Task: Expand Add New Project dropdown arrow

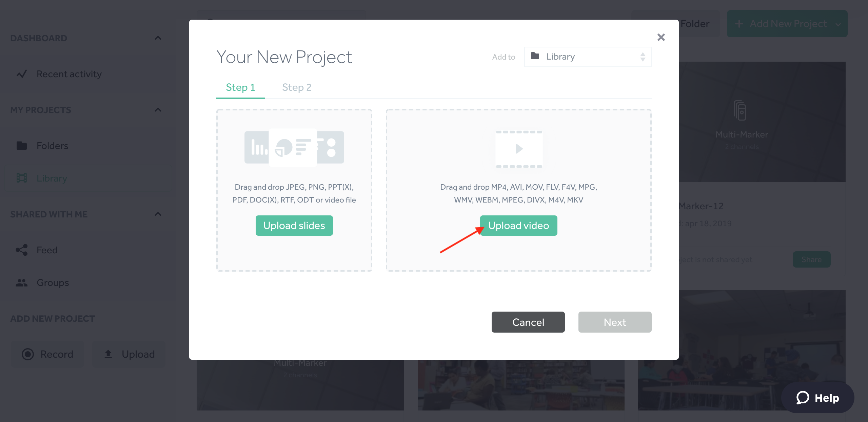Action: pos(839,24)
